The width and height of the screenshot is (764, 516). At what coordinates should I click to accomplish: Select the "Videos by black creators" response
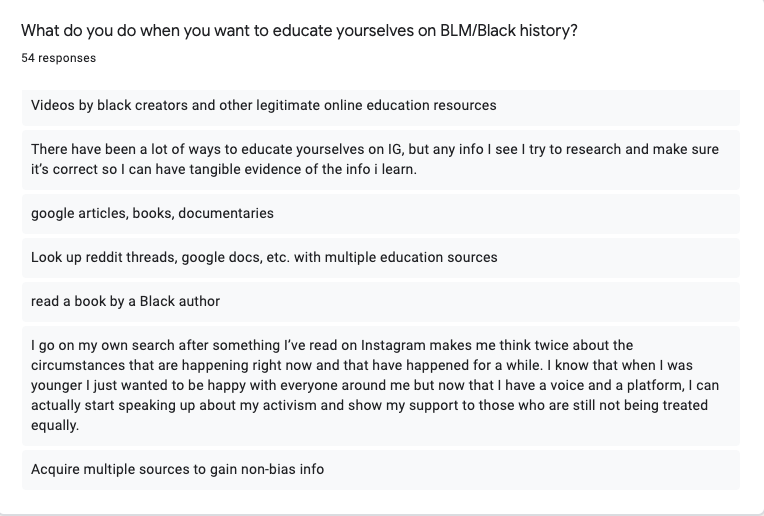click(x=381, y=107)
